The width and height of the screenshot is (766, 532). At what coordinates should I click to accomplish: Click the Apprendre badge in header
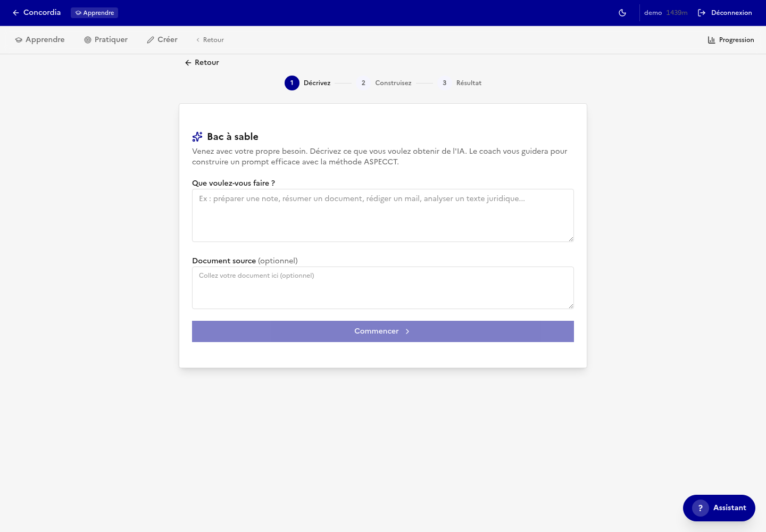tap(94, 13)
